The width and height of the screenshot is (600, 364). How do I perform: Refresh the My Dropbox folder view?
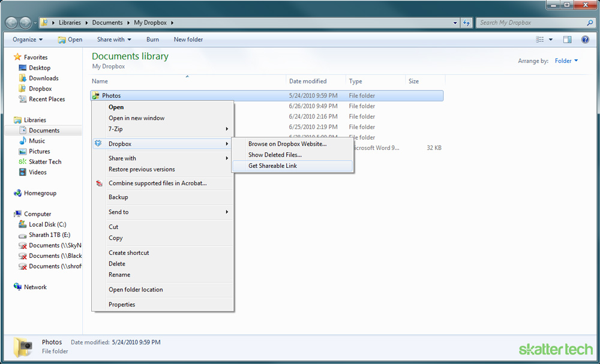[467, 22]
